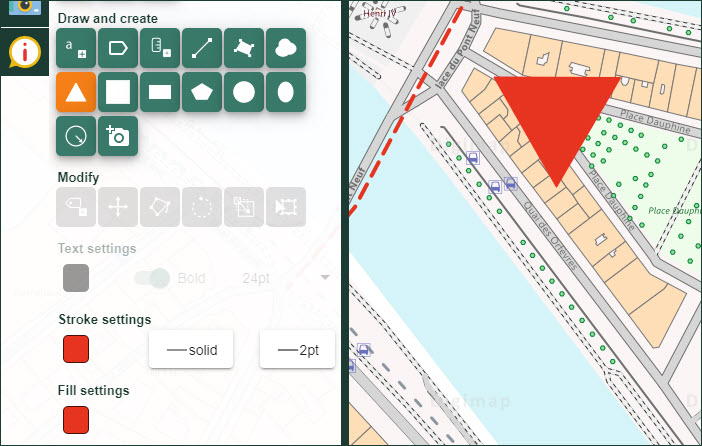Viewport: 702px width, 446px height.
Task: Open the stroke width 2pt dropdown
Action: click(x=297, y=350)
